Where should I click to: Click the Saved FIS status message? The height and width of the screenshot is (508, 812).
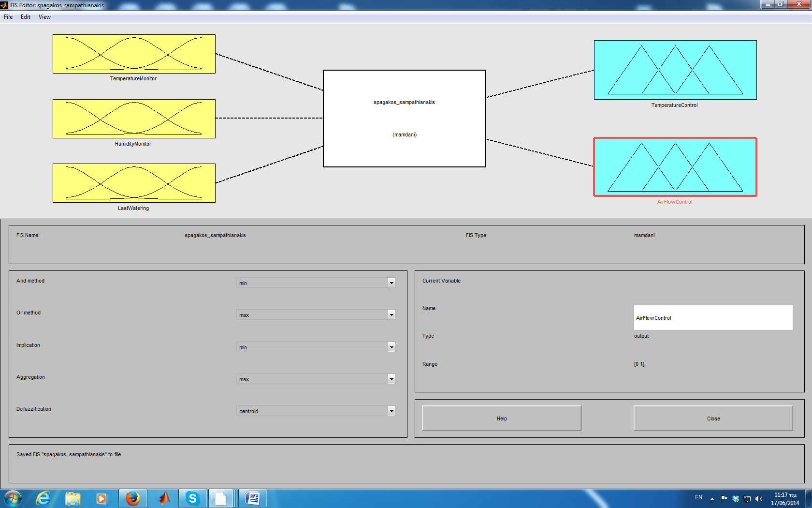(x=69, y=454)
